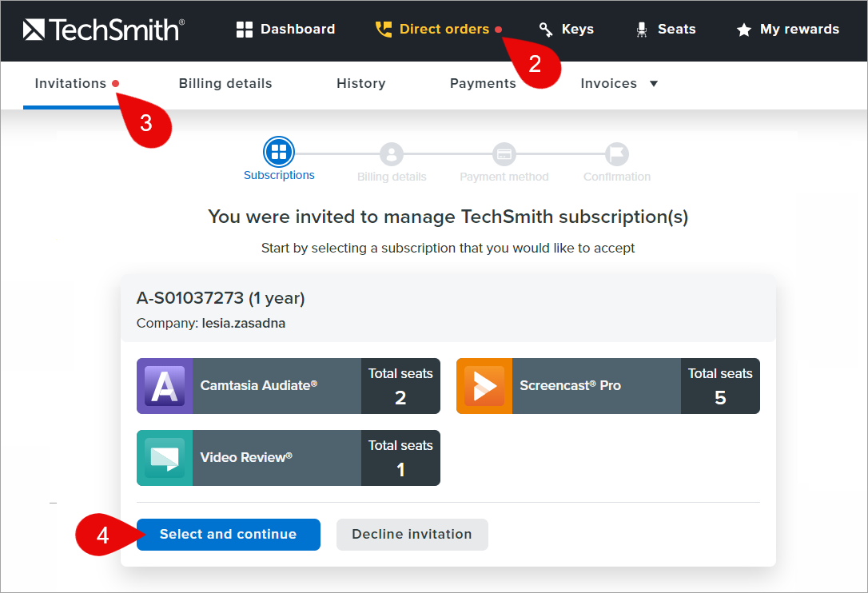
Task: Click the Screencast Pro product icon
Action: [x=484, y=386]
